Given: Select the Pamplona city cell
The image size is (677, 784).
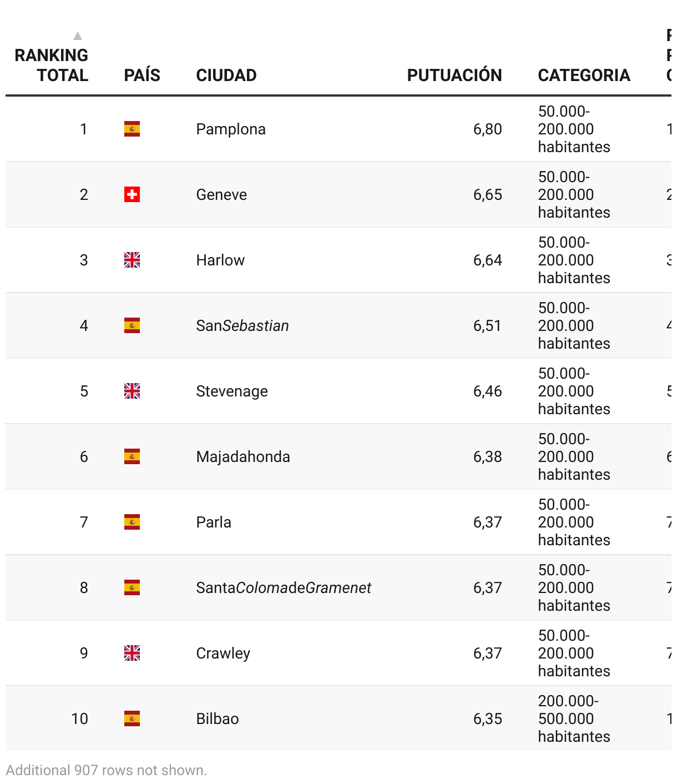Looking at the screenshot, I should [231, 129].
